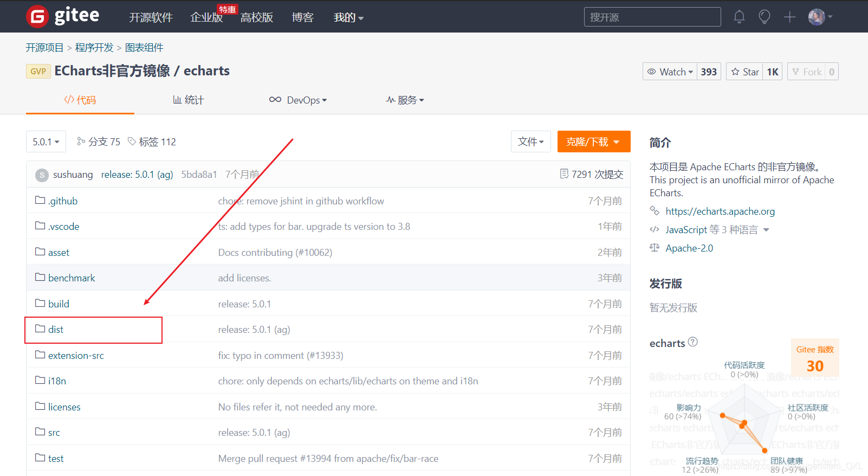868x476 pixels.
Task: Star the echarts repository
Action: tap(745, 72)
